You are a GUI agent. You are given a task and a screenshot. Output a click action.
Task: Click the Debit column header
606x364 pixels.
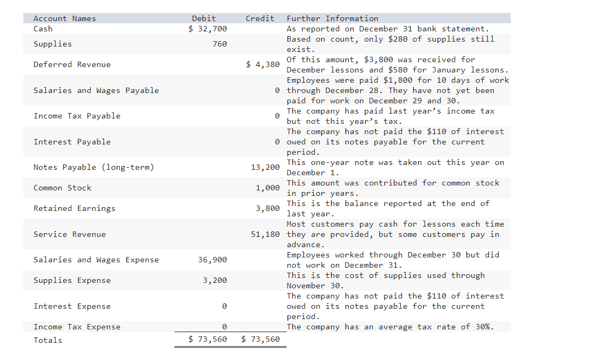point(204,18)
